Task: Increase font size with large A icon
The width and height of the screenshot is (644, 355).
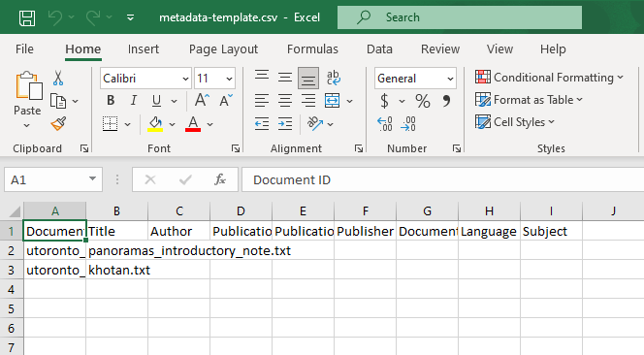Action: pos(202,100)
